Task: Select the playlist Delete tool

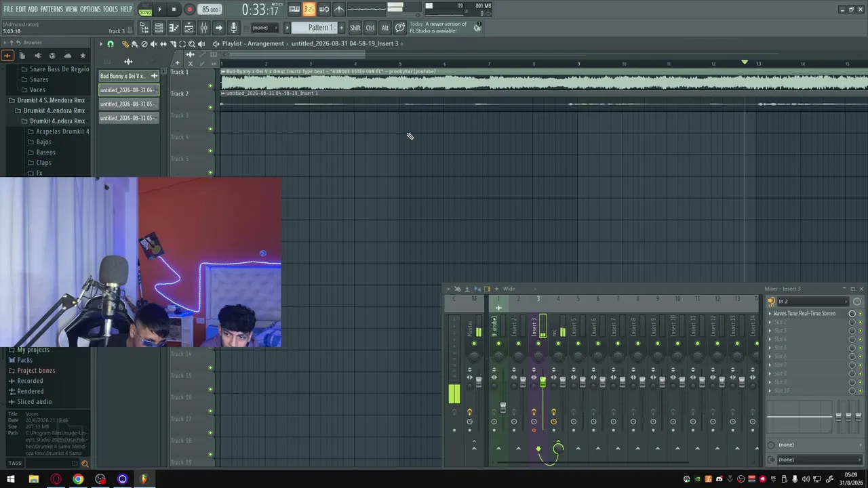Action: tap(144, 44)
